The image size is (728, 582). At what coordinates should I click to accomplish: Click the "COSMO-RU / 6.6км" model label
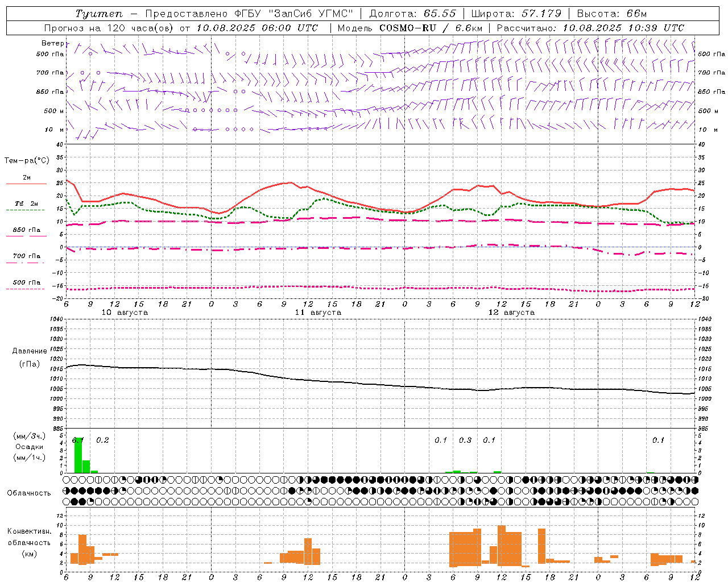point(431,28)
